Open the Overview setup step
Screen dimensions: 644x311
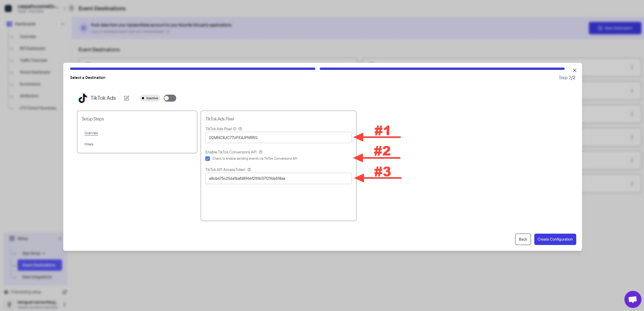pos(91,133)
